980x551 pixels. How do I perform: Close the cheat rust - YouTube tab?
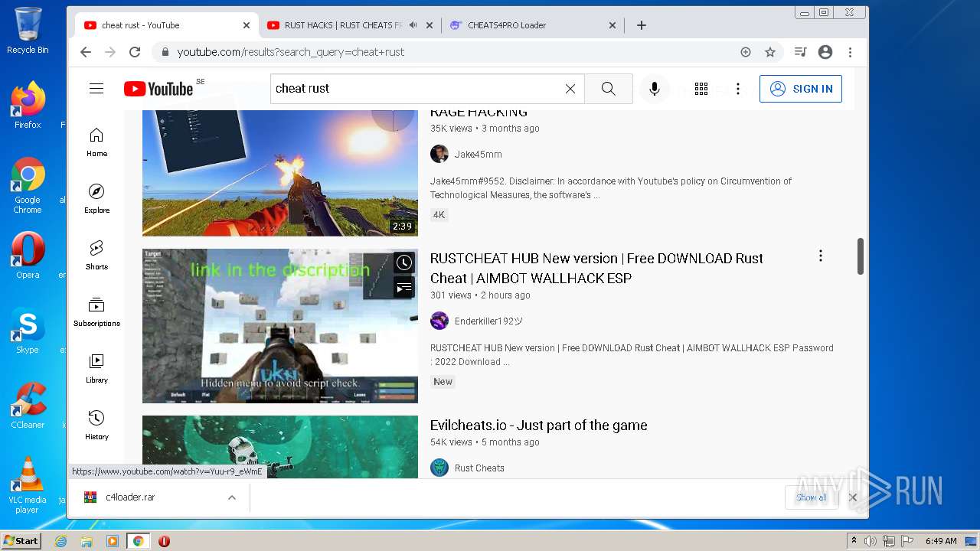(x=247, y=25)
